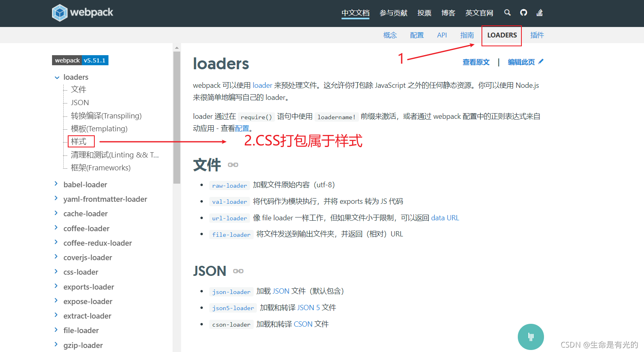Expand cache-loader chevron
This screenshot has height=352, width=644.
click(x=56, y=213)
